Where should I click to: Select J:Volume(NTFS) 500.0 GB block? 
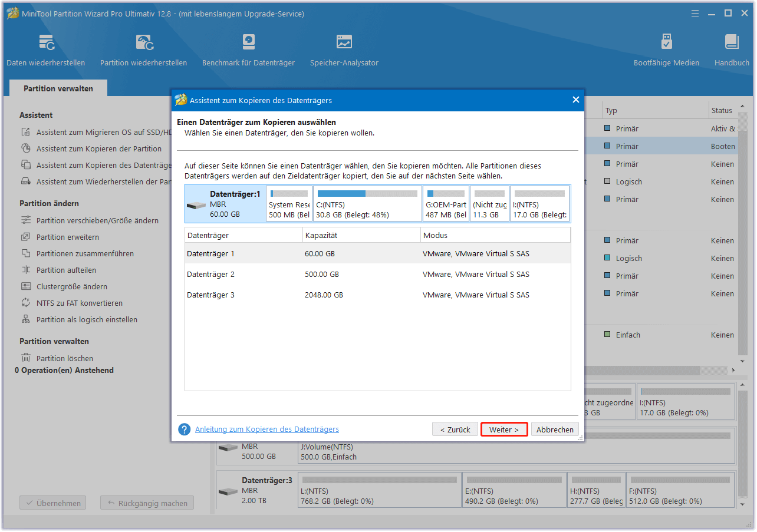(516, 447)
